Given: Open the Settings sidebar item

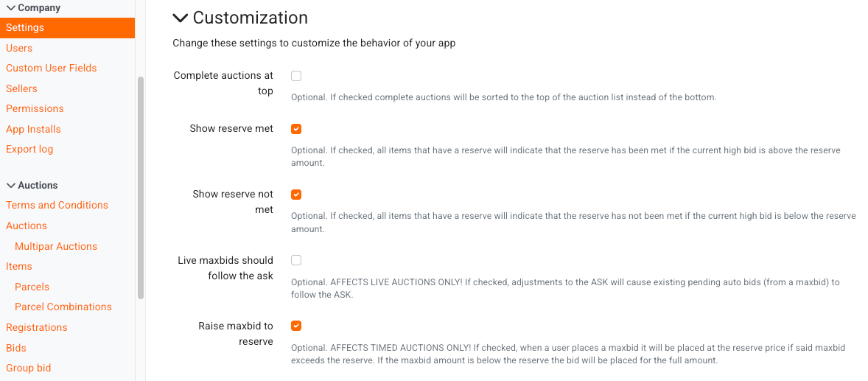Looking at the screenshot, I should click(25, 28).
